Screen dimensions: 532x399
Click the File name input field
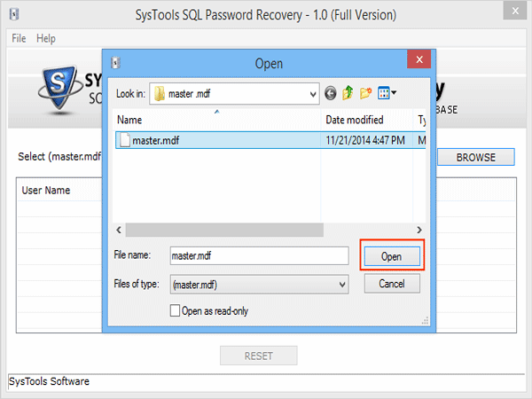tap(259, 255)
